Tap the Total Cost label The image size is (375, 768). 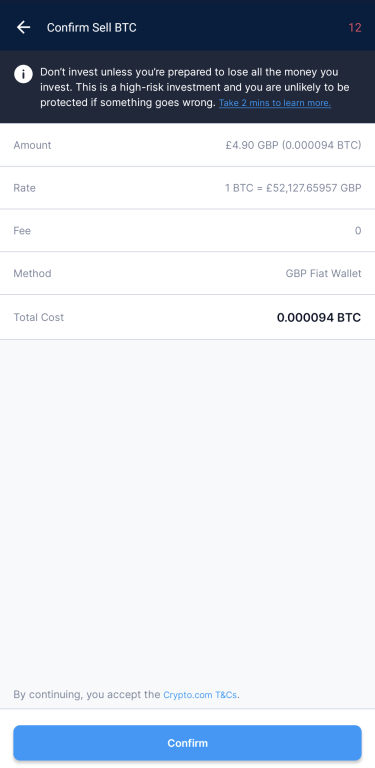(x=39, y=317)
